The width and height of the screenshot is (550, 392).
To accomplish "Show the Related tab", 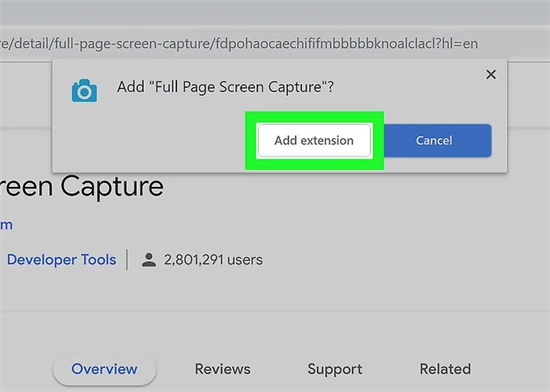I will pos(445,369).
